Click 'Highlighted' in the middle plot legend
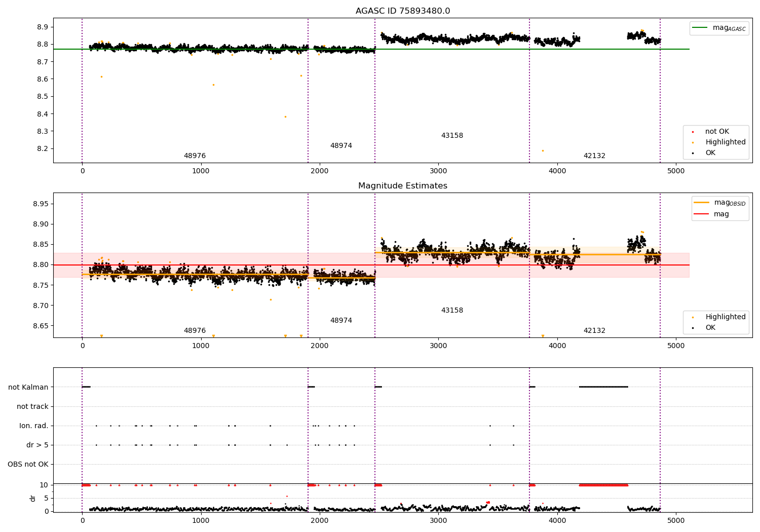The height and width of the screenshot is (532, 760). pyautogui.click(x=725, y=317)
